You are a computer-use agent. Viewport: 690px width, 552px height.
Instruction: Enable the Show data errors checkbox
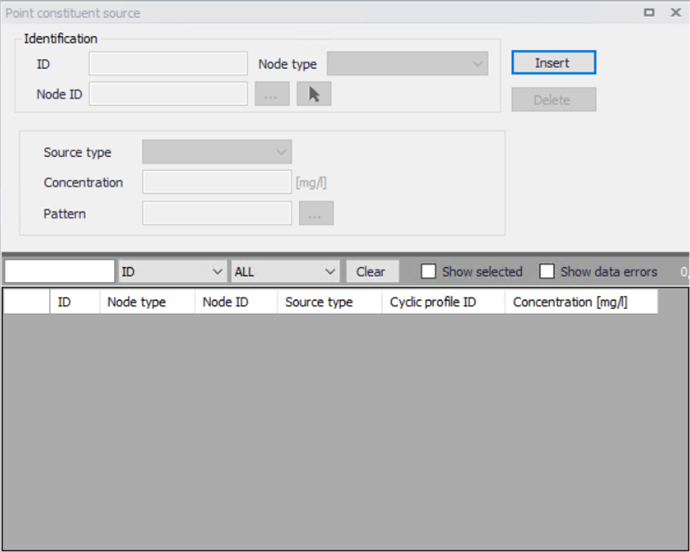[x=547, y=271]
